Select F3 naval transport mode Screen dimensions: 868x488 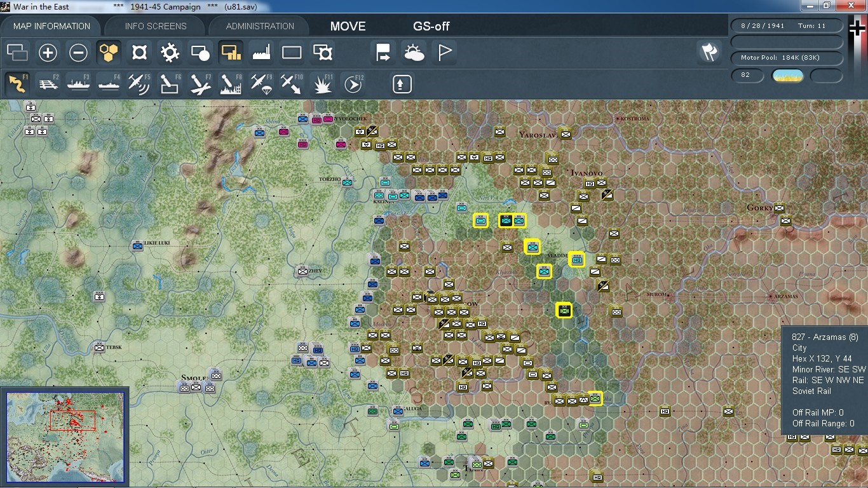[x=78, y=83]
